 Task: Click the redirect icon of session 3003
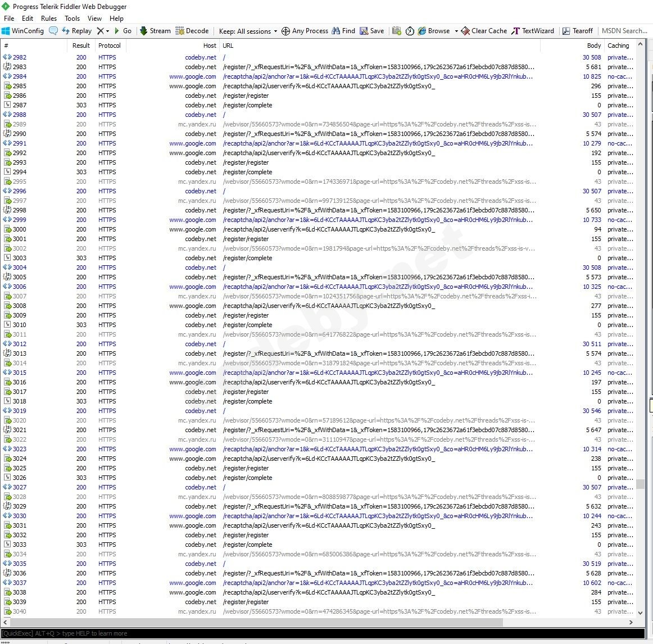point(7,258)
